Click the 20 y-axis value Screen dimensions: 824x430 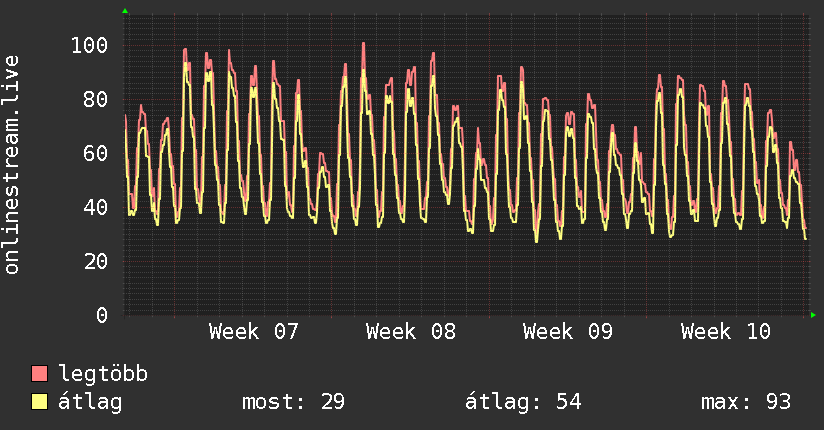(96, 261)
